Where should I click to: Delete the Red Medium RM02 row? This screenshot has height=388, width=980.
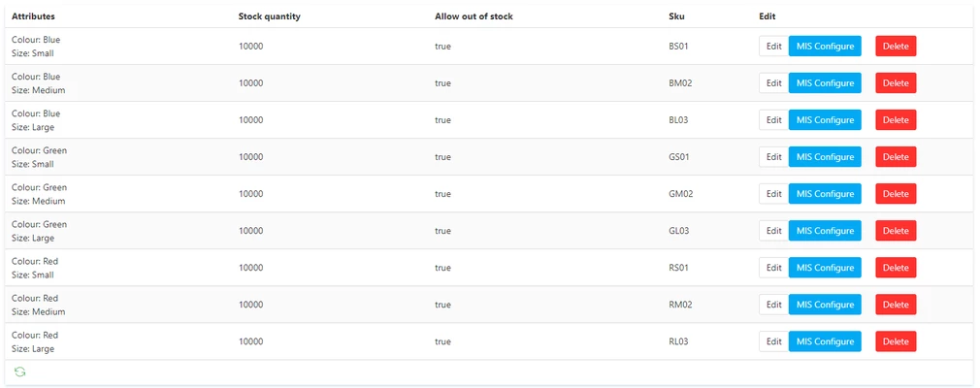point(896,305)
